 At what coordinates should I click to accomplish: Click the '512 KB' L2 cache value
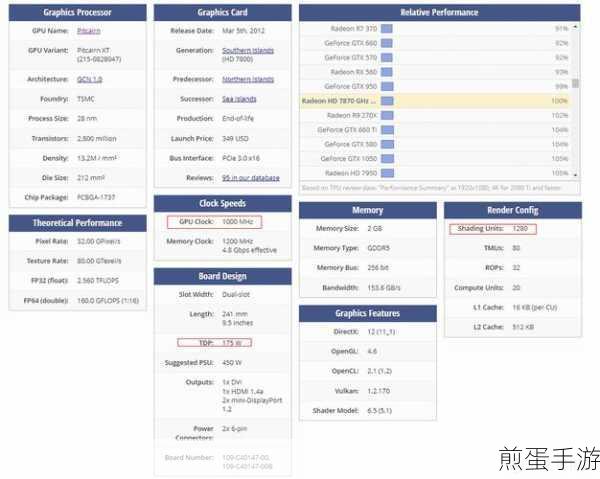[523, 327]
